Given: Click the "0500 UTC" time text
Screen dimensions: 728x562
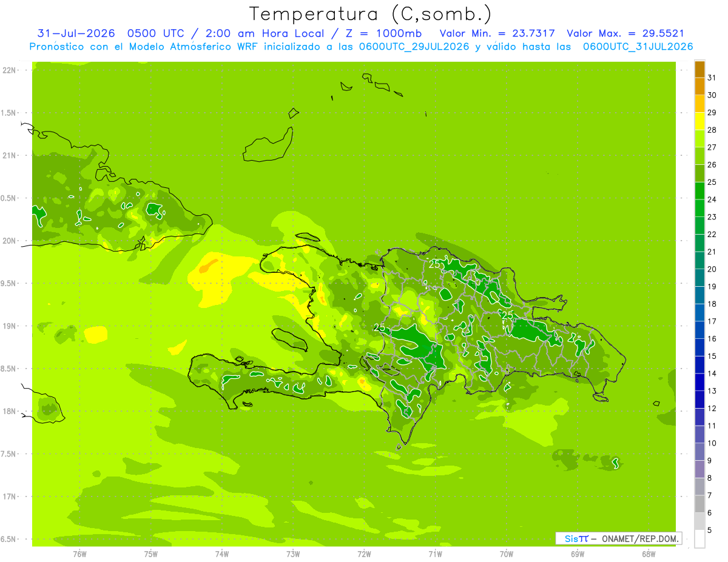Looking at the screenshot, I should pyautogui.click(x=155, y=33).
